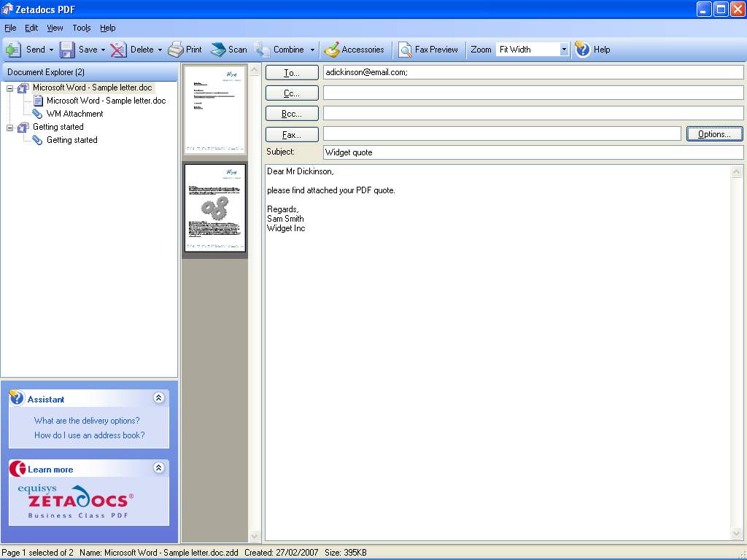
Task: Click the Scan toolbar icon
Action: click(x=218, y=50)
